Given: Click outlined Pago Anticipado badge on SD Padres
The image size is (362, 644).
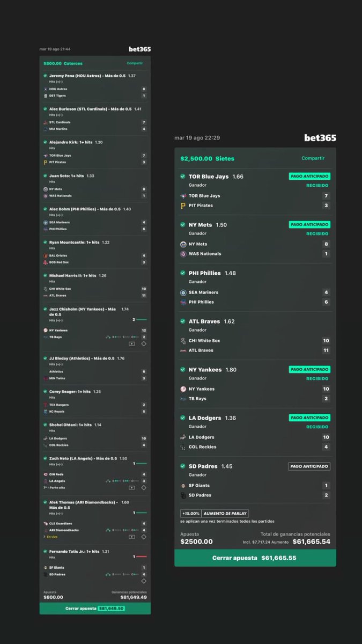Looking at the screenshot, I should pos(309,466).
